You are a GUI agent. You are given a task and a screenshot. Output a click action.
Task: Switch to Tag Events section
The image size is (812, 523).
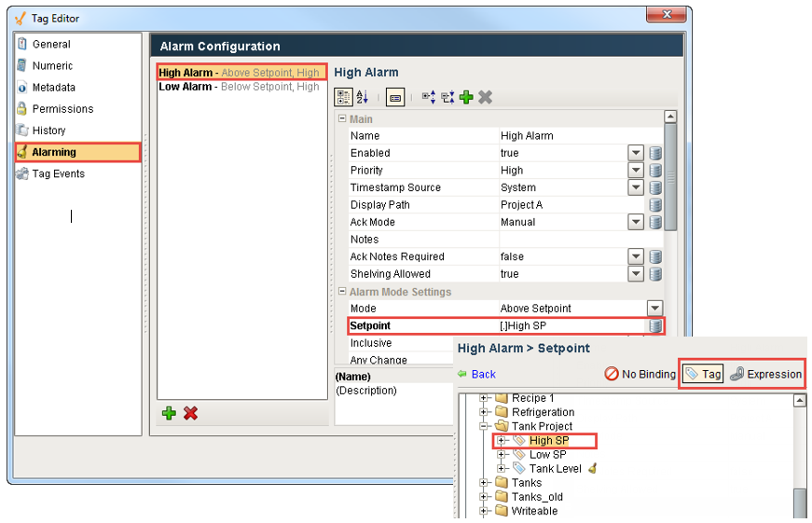pos(58,173)
